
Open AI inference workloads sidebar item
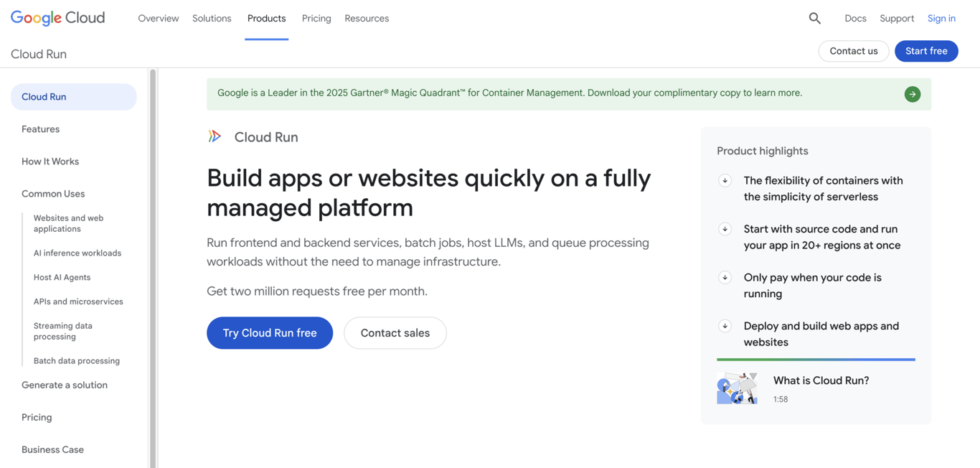(x=77, y=253)
